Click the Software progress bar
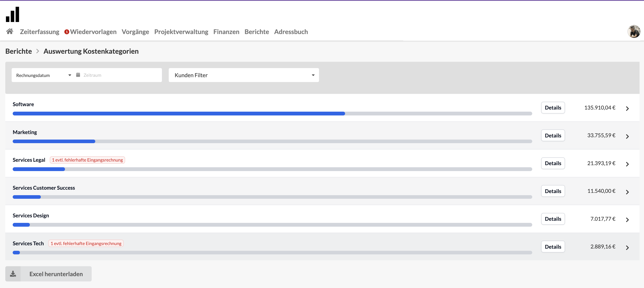The image size is (644, 288). (x=272, y=114)
